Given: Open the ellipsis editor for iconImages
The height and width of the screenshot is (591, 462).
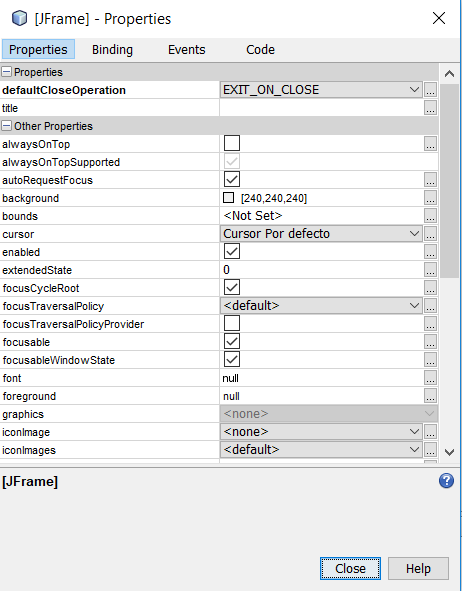Looking at the screenshot, I should pyautogui.click(x=430, y=450).
